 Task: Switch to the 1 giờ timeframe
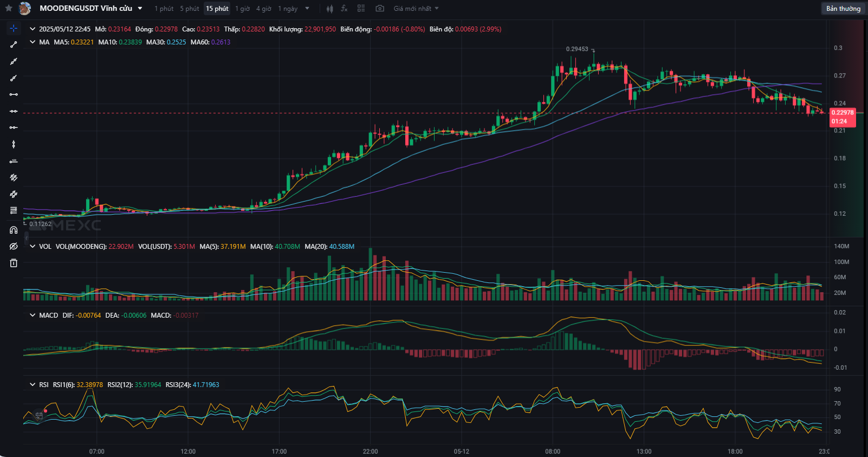tap(242, 9)
